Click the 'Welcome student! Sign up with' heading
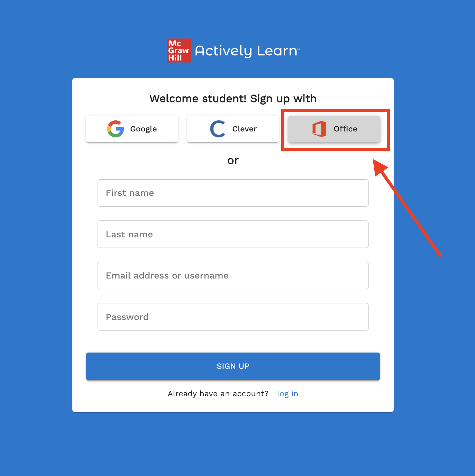475x476 pixels. (x=233, y=99)
